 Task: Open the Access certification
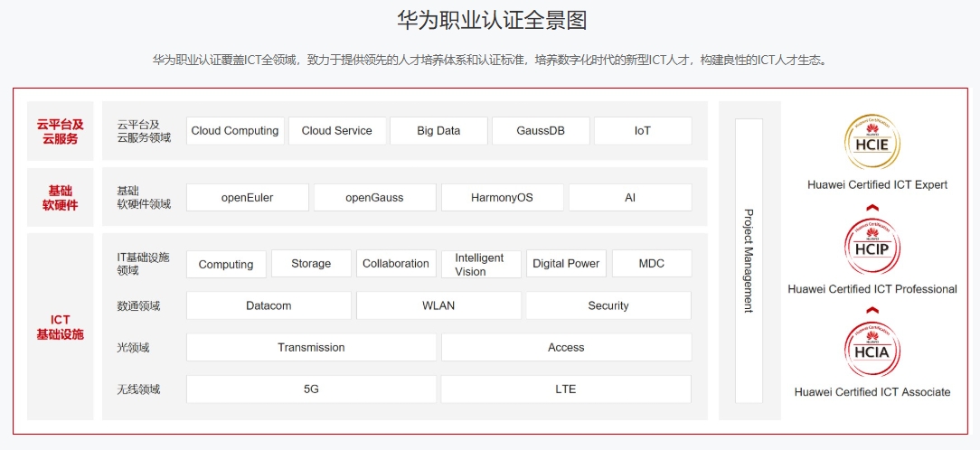tap(566, 348)
